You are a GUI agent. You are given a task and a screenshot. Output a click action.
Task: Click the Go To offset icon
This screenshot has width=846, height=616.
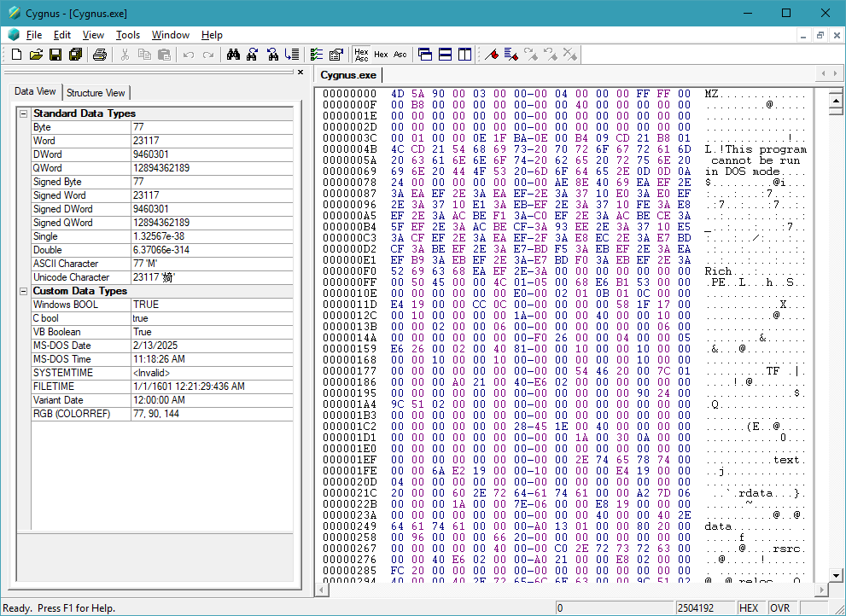click(x=292, y=55)
